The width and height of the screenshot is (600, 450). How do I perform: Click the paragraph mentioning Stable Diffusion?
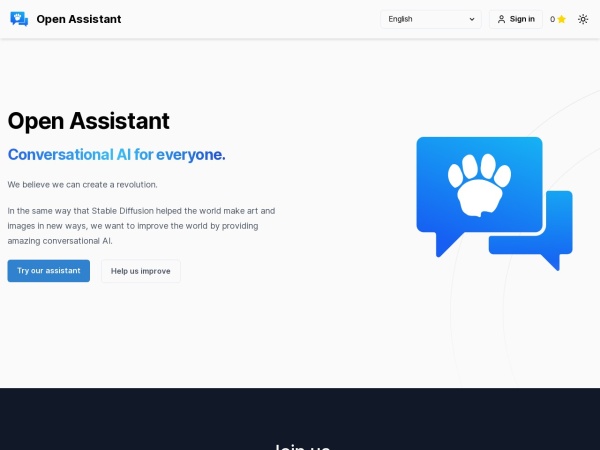click(x=141, y=226)
